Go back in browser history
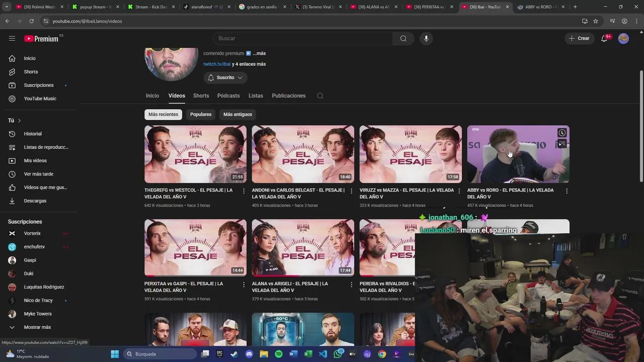Image resolution: width=644 pixels, height=362 pixels. click(x=8, y=21)
